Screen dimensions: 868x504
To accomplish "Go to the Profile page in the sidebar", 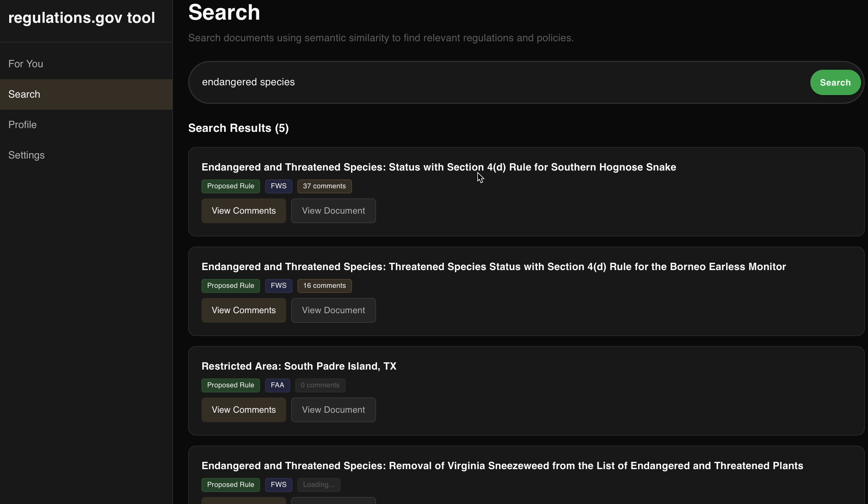I will click(22, 125).
